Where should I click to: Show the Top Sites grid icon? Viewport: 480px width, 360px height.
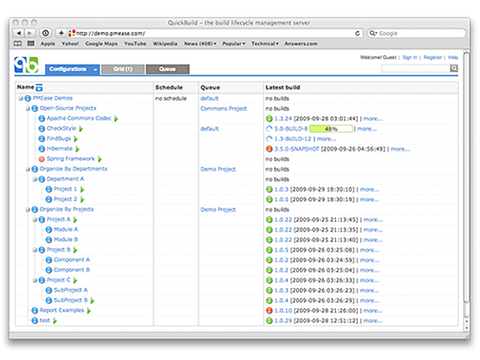pyautogui.click(x=31, y=43)
